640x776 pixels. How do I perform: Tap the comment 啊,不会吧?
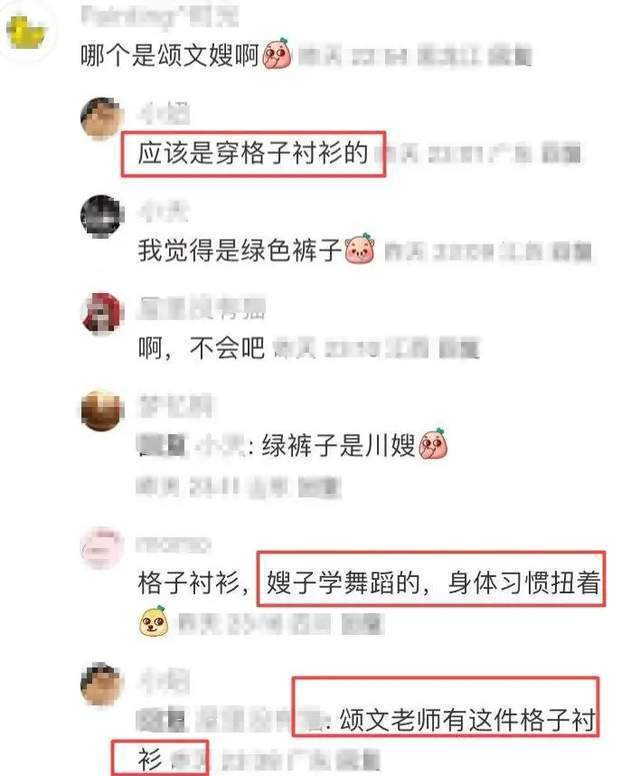[201, 348]
